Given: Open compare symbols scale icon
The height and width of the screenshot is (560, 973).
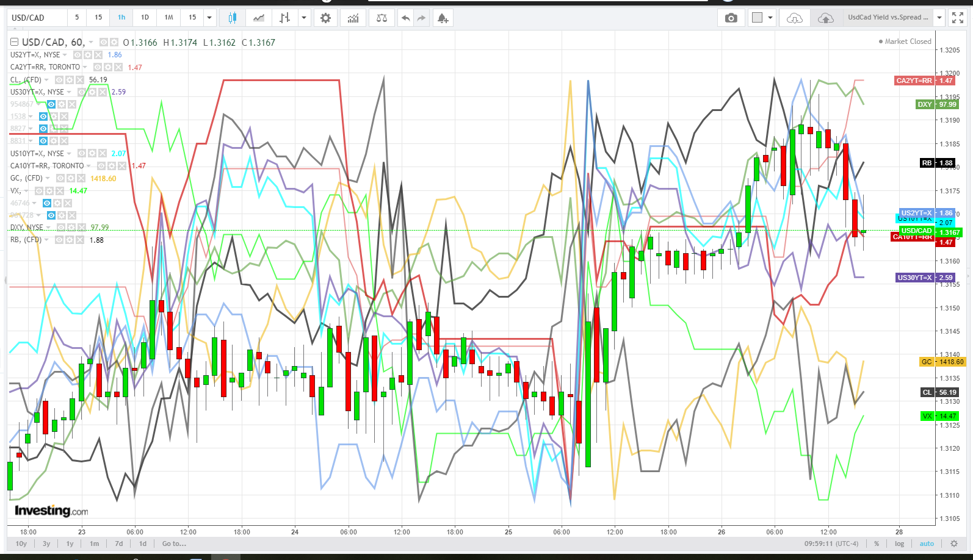Looking at the screenshot, I should (382, 18).
